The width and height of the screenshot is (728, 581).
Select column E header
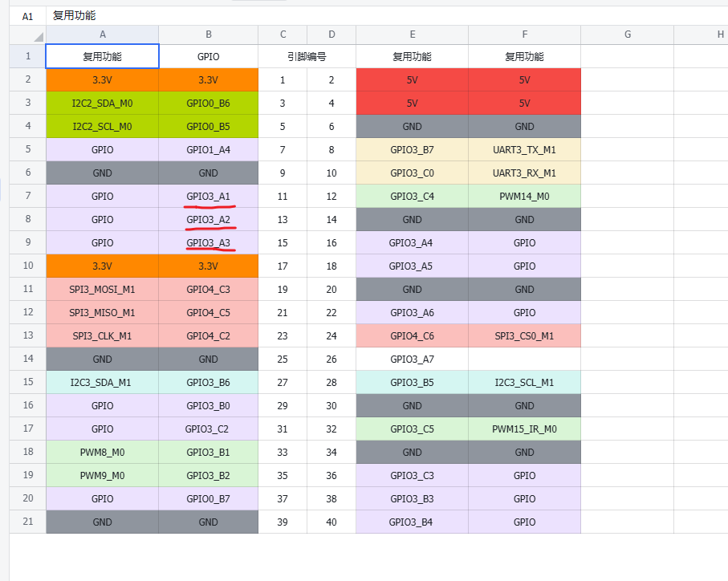(412, 35)
